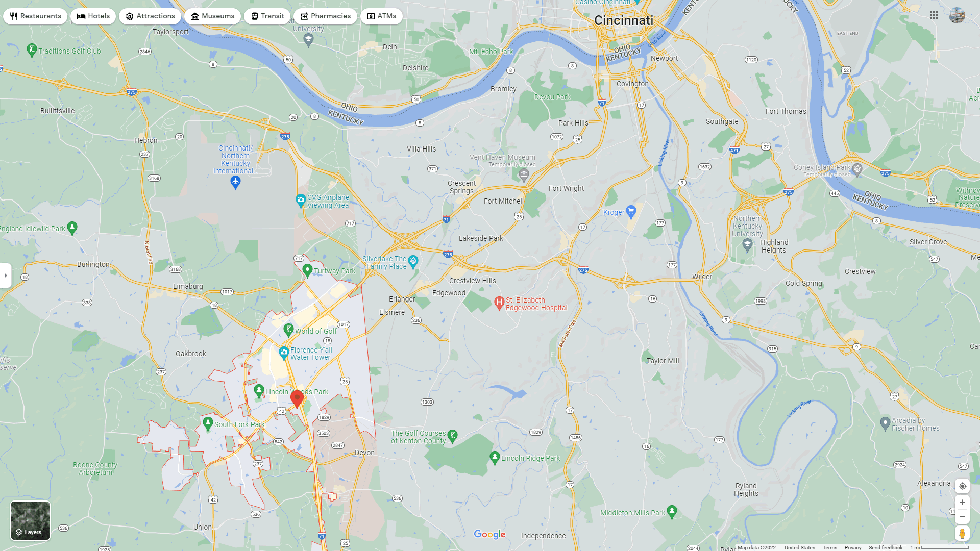
Task: Show Transit options chip
Action: tap(267, 16)
